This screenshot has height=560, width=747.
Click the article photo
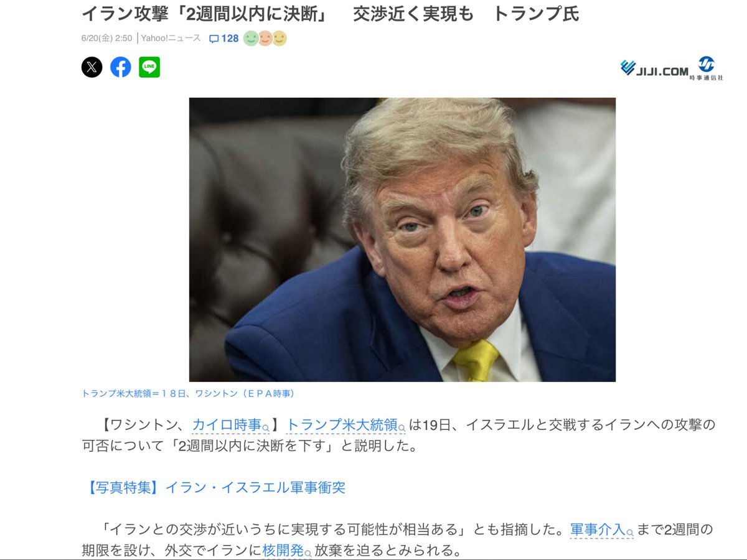pyautogui.click(x=402, y=240)
